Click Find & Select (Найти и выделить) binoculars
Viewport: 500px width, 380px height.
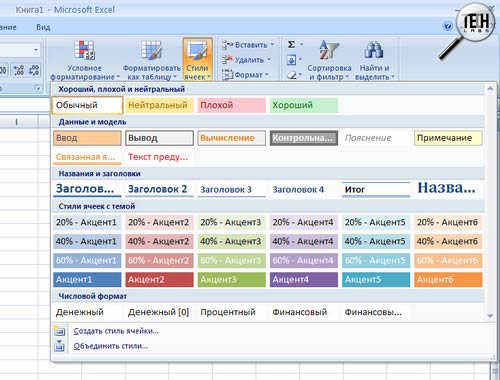(374, 50)
